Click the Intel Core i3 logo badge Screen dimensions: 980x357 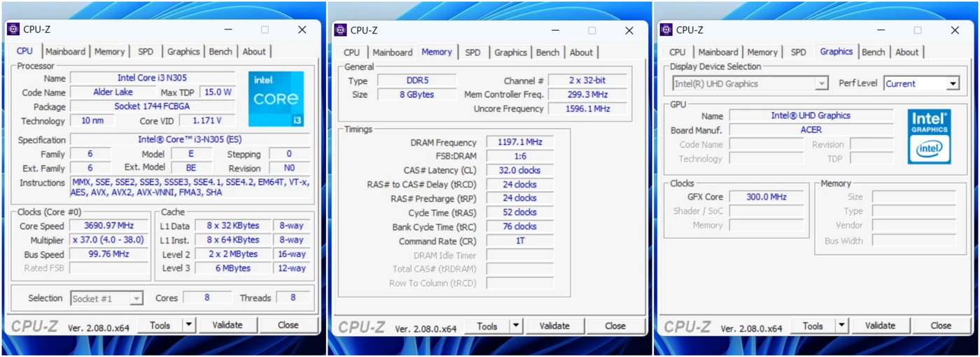[x=276, y=99]
